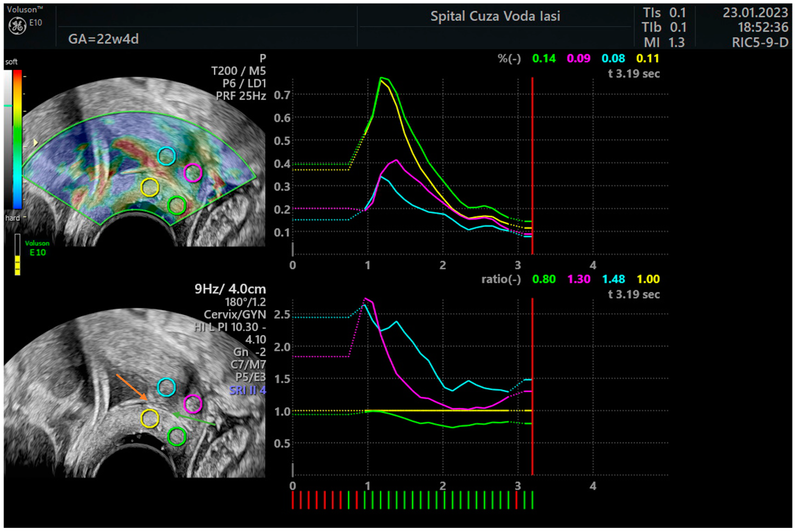
Task: Click green strain value 0.14
Action: pyautogui.click(x=544, y=59)
